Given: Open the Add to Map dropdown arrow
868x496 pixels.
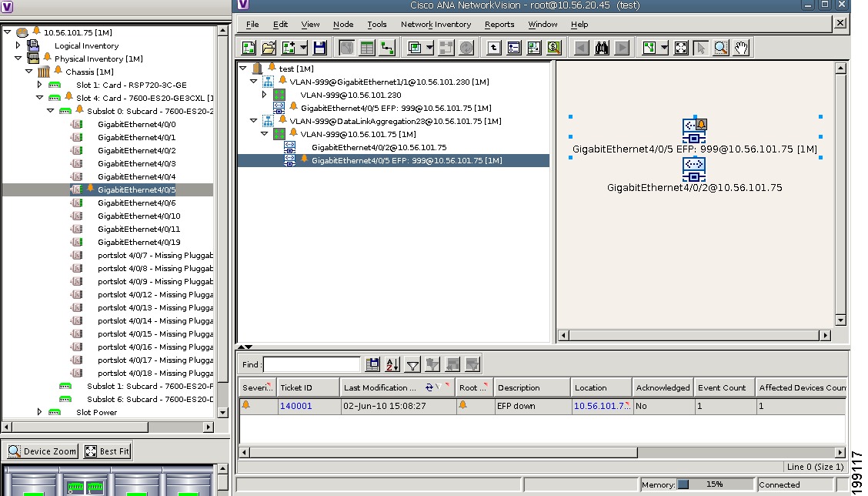Looking at the screenshot, I should click(x=303, y=49).
